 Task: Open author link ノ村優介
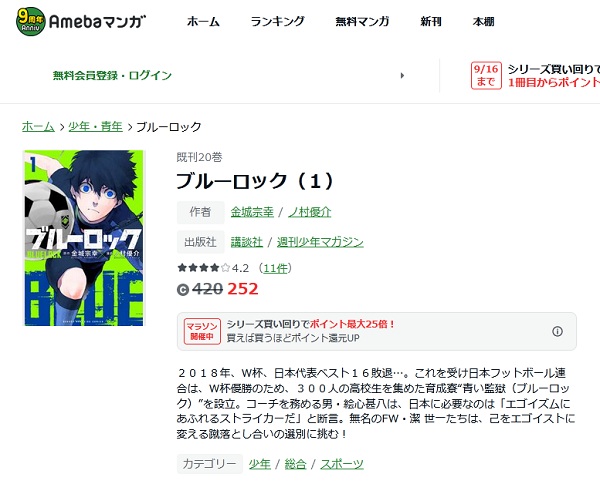coord(309,212)
